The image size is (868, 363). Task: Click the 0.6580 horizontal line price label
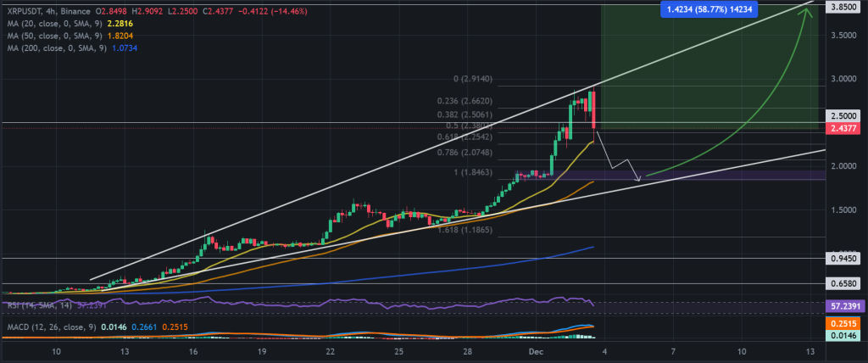tap(843, 284)
